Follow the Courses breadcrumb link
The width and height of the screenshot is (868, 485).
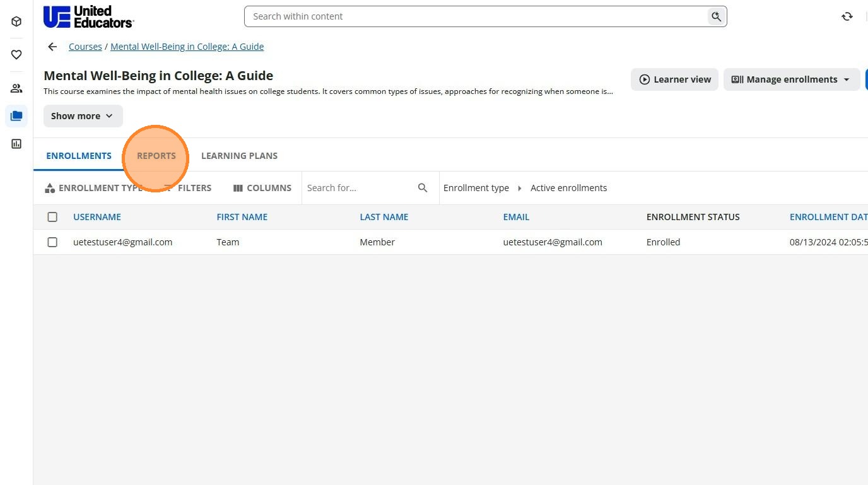pos(85,47)
